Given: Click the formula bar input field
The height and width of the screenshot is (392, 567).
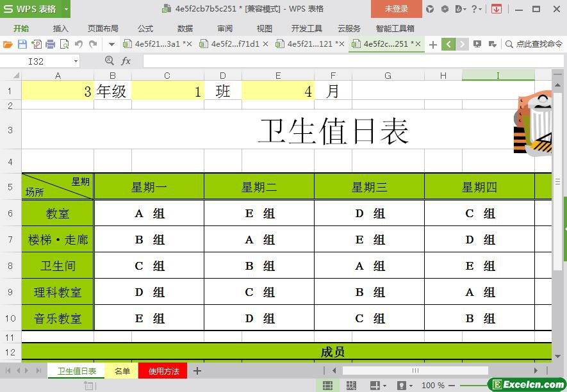Looking at the screenshot, I should coord(352,61).
